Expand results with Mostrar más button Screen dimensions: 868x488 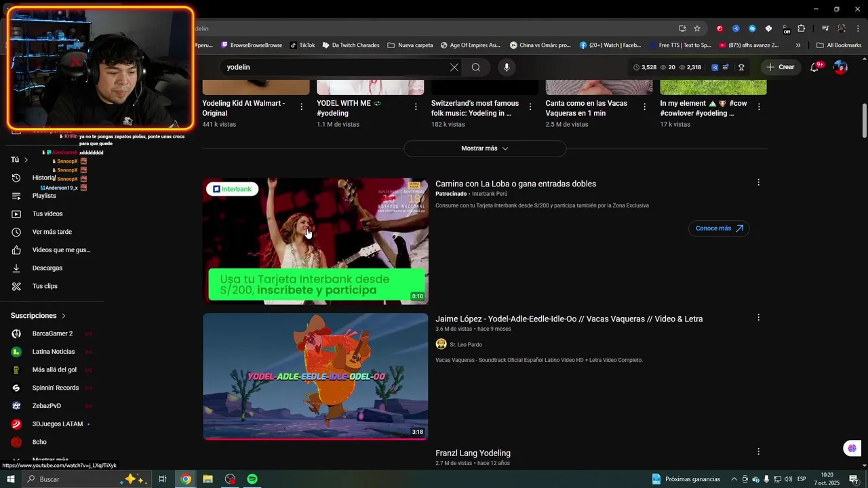[x=485, y=148]
